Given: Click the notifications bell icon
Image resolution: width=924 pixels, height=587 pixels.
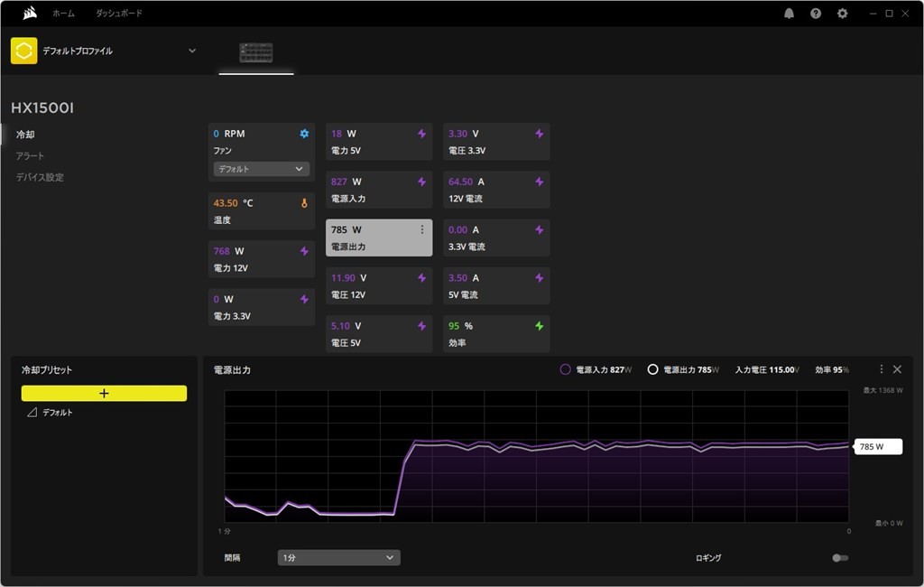Looking at the screenshot, I should click(790, 14).
